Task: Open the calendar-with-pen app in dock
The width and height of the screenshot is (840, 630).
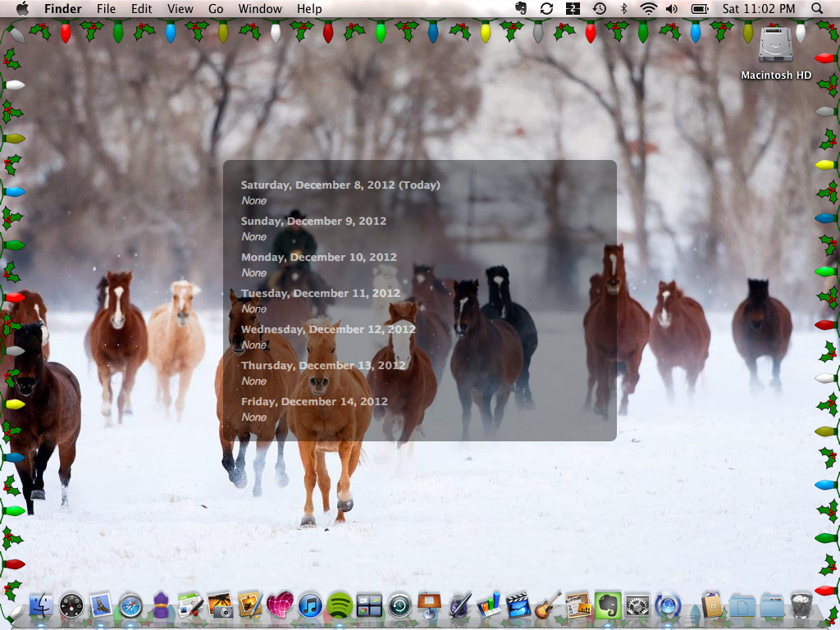Action: pos(190,606)
